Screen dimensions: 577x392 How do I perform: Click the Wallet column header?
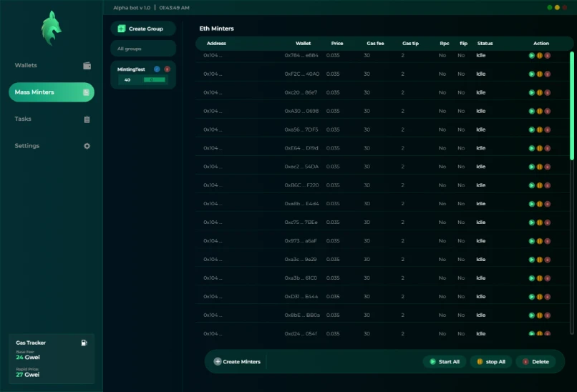304,44
